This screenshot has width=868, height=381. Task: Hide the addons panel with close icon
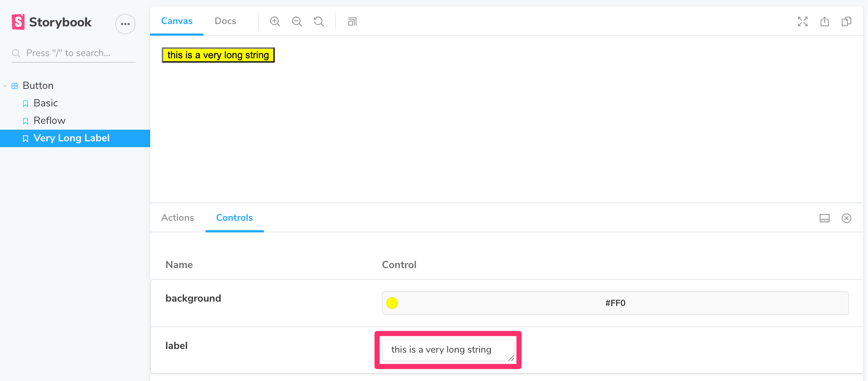tap(846, 218)
